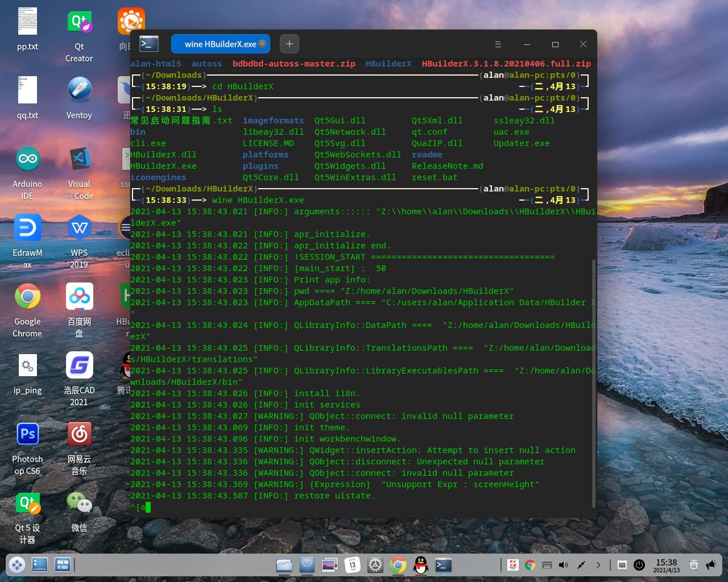Click the terminal icon in the tab bar
728x582 pixels.
(149, 44)
